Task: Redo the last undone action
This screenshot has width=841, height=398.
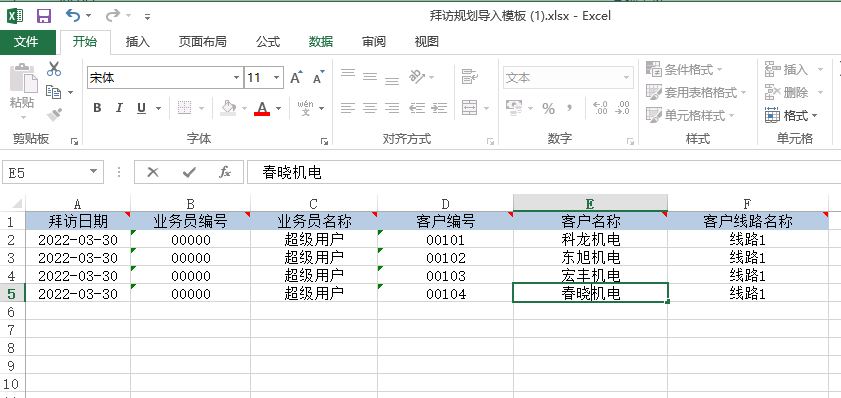Action: coord(113,16)
